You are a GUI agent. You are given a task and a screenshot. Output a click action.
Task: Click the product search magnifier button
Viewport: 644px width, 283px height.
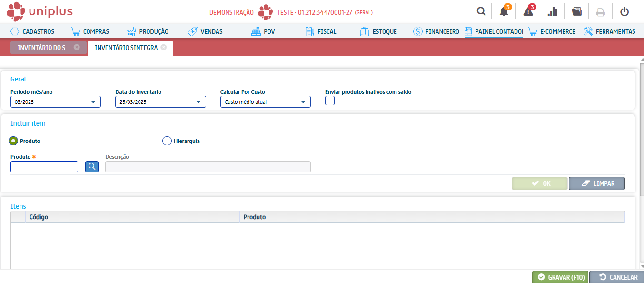(x=92, y=167)
